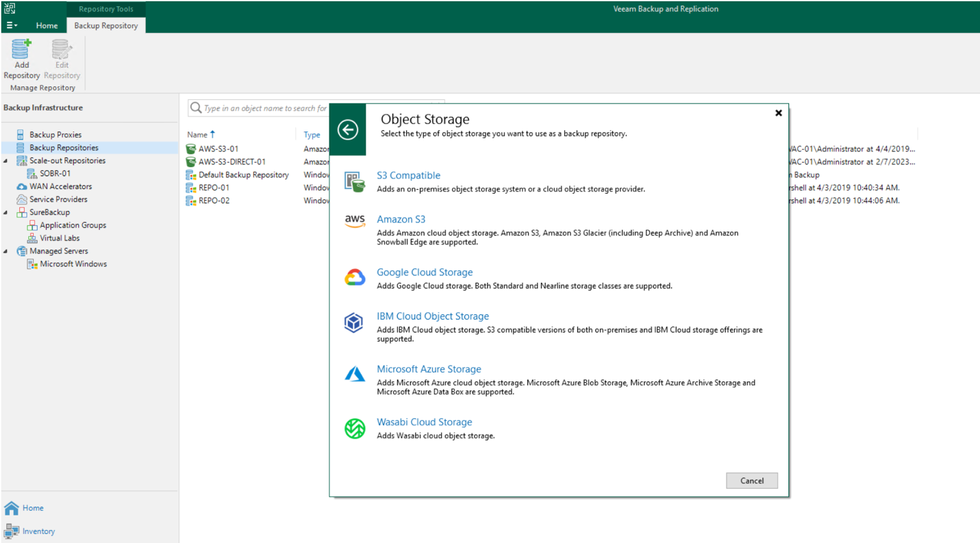Select WAN Accelerators tree node

[x=61, y=186]
